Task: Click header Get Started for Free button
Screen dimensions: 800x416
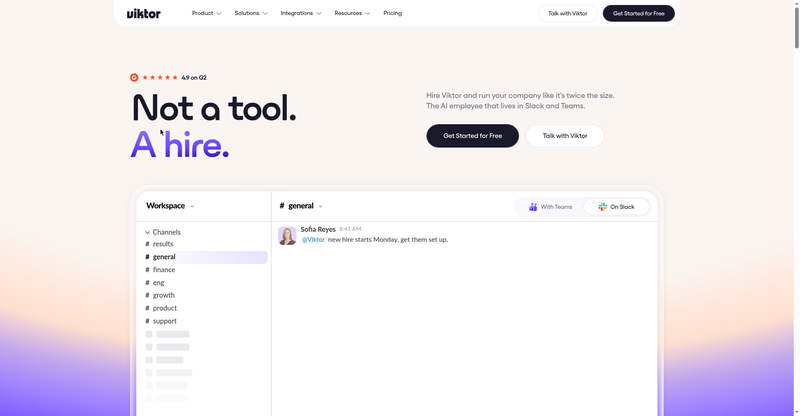Action: point(638,13)
